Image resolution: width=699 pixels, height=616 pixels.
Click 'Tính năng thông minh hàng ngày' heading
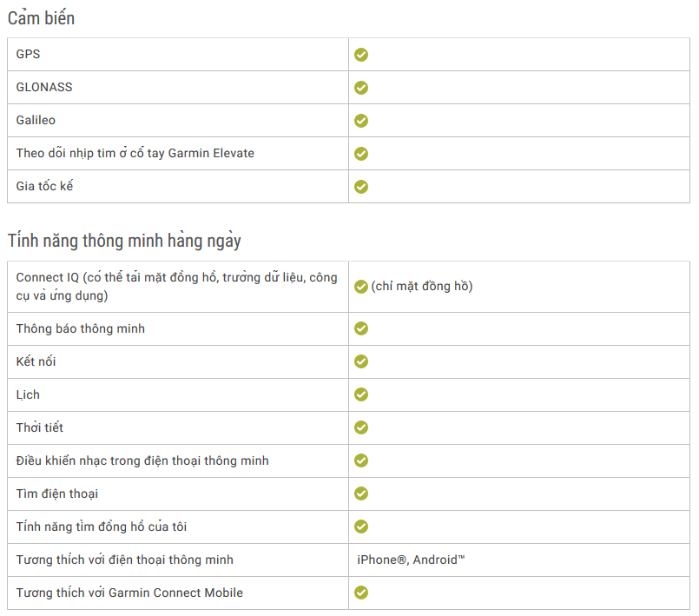(124, 241)
